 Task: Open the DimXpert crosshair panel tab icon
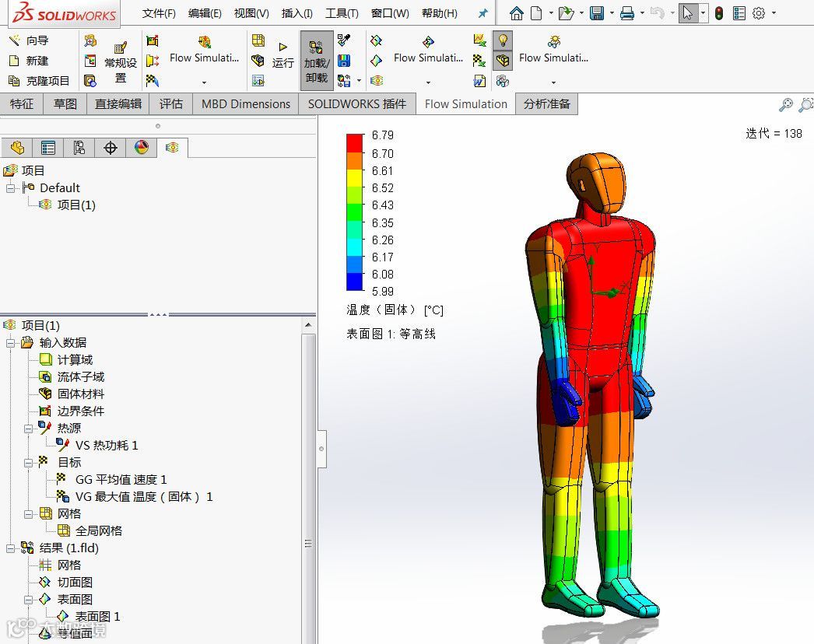110,148
